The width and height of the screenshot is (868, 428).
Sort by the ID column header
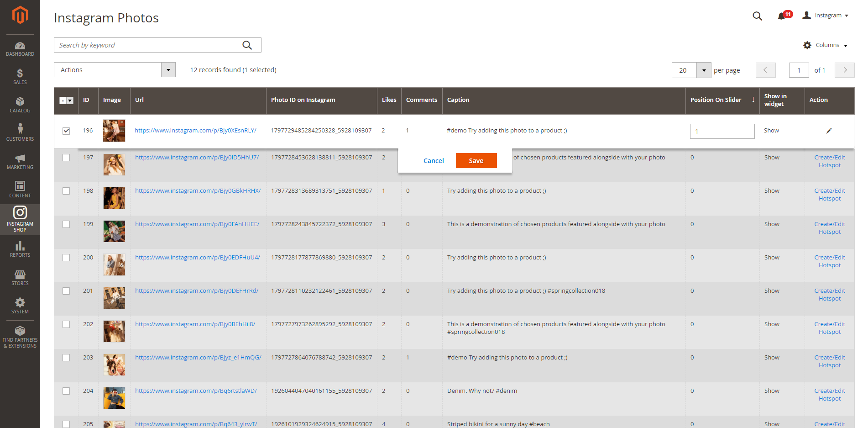(88, 100)
